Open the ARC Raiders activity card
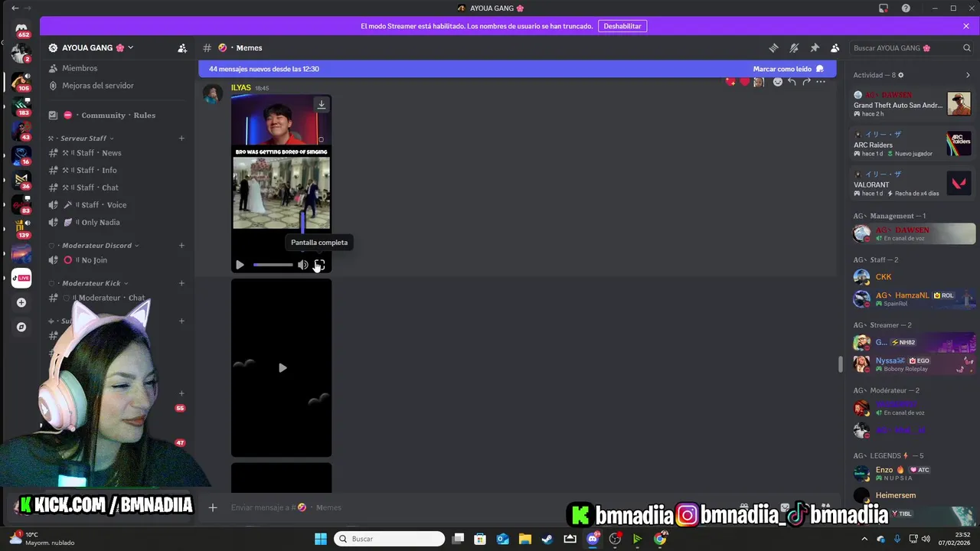The height and width of the screenshot is (551, 980). [x=912, y=144]
